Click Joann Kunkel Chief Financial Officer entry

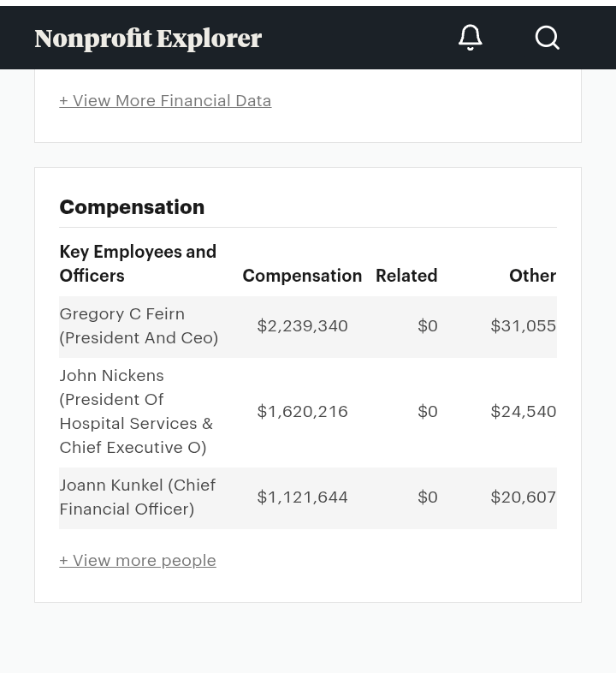(x=138, y=497)
